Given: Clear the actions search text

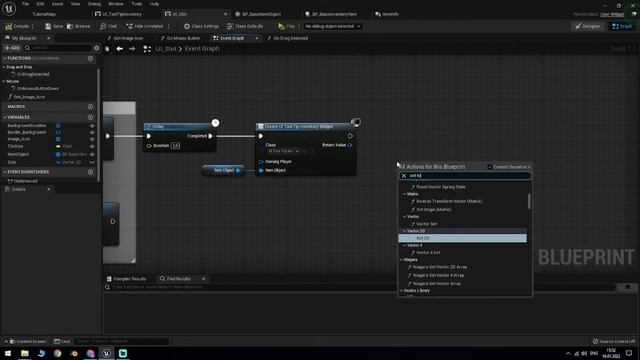Looking at the screenshot, I should 404,176.
